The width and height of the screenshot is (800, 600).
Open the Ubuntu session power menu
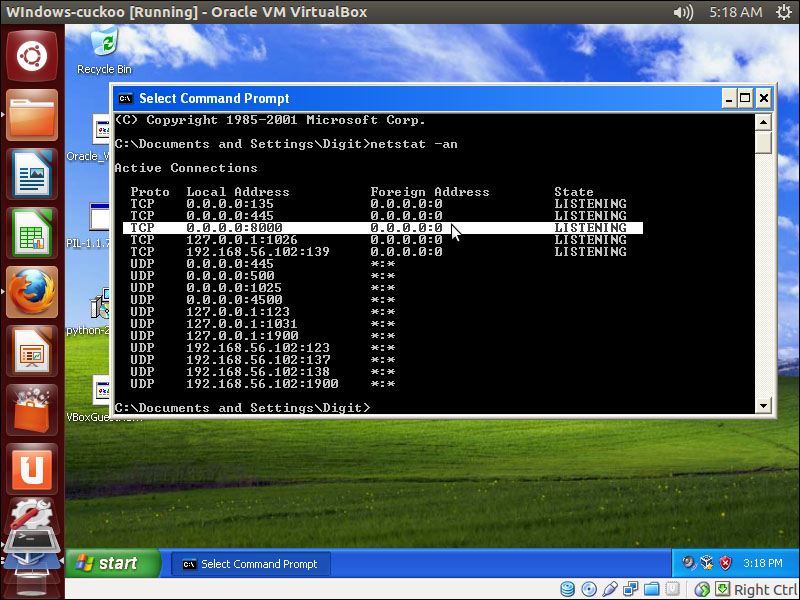(784, 12)
